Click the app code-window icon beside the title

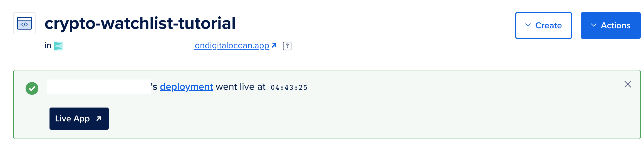point(24,23)
